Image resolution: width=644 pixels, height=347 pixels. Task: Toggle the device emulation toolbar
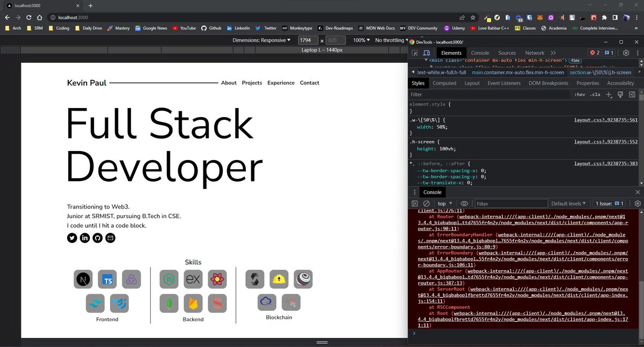click(426, 53)
